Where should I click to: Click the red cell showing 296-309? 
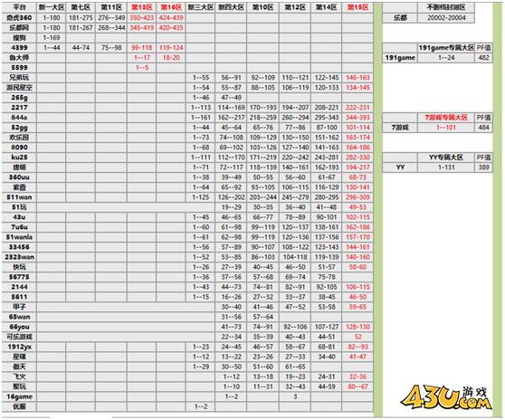point(357,197)
